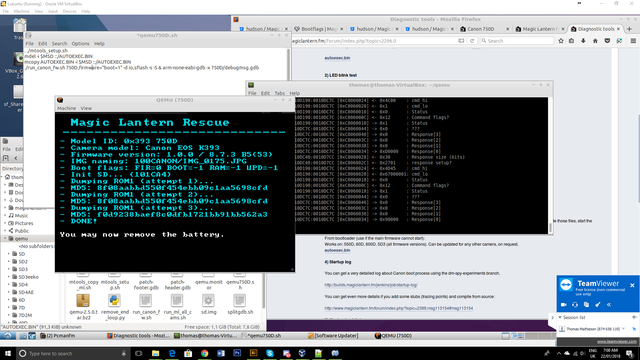
Task: Click the TeamViewer headset audio icon
Action: 575,304
